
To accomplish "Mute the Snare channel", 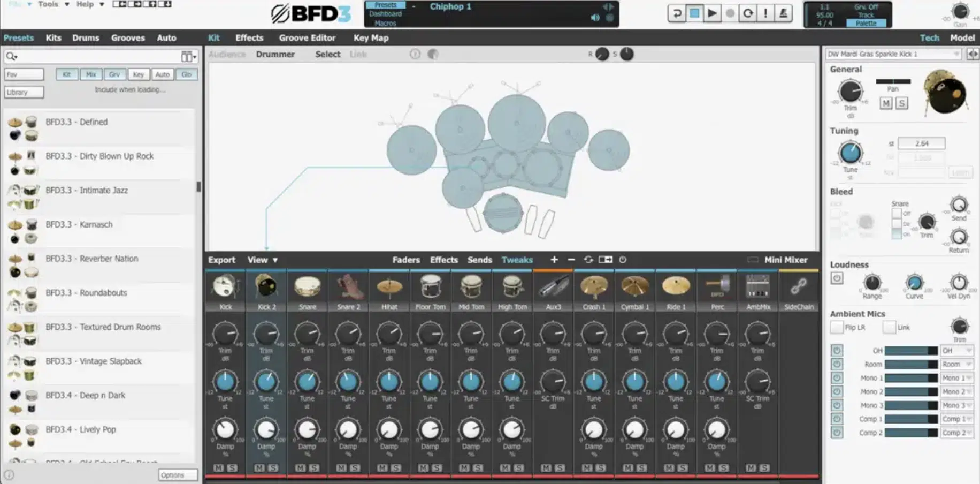I will (301, 467).
